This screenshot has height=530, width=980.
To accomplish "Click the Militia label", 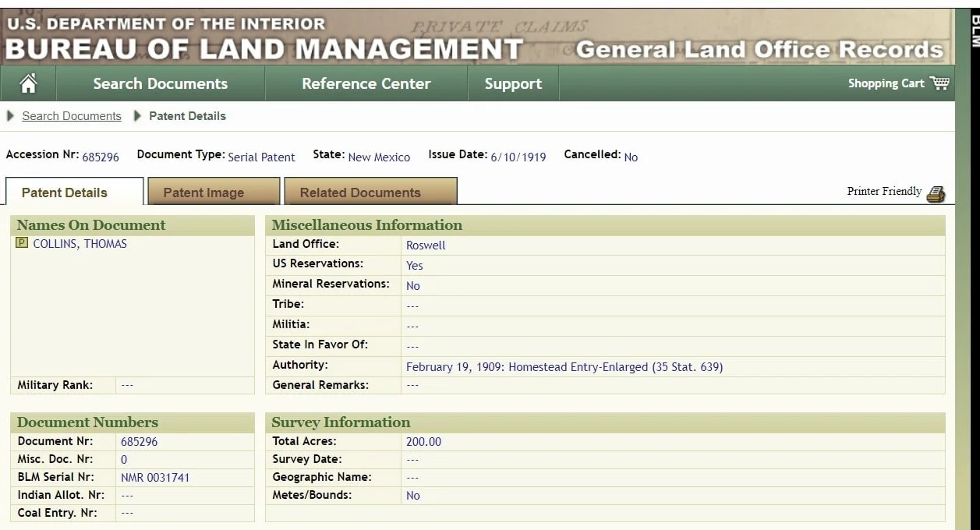I will (x=291, y=324).
